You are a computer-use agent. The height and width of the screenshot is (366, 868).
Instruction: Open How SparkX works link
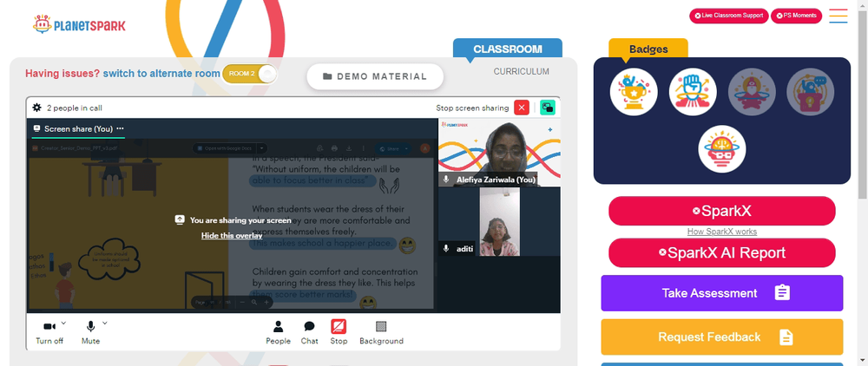722,232
